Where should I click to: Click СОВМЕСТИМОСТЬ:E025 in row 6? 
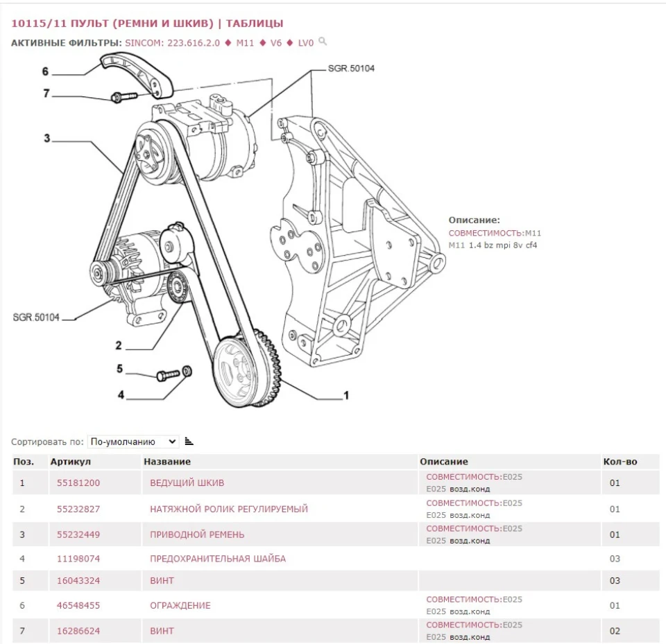[x=475, y=600]
